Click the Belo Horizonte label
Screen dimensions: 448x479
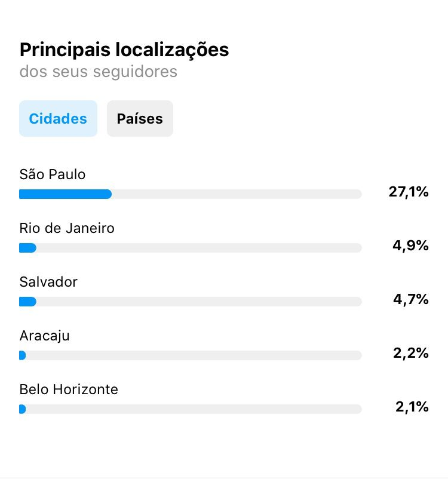[69, 389]
